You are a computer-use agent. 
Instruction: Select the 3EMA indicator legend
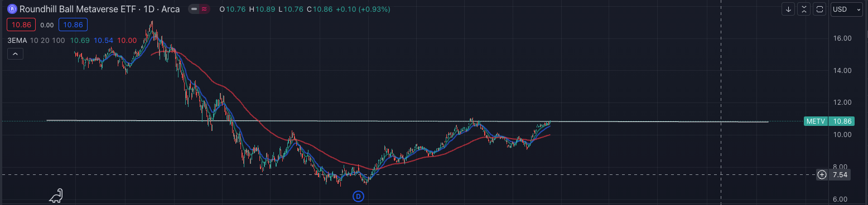(17, 41)
